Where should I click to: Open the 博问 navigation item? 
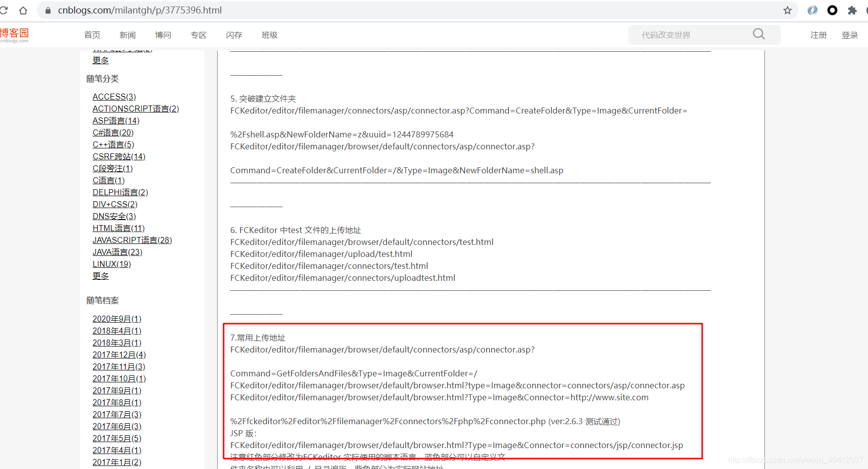(x=163, y=35)
